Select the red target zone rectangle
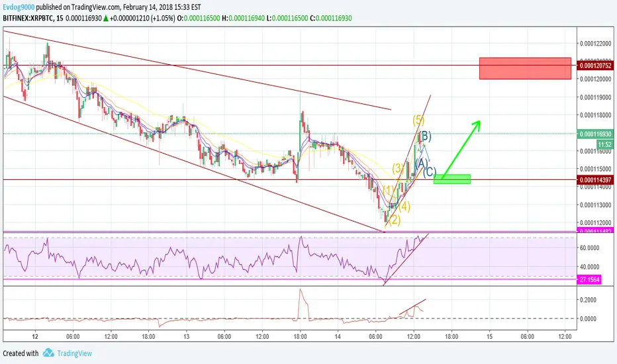This screenshot has height=364, width=617. [525, 68]
